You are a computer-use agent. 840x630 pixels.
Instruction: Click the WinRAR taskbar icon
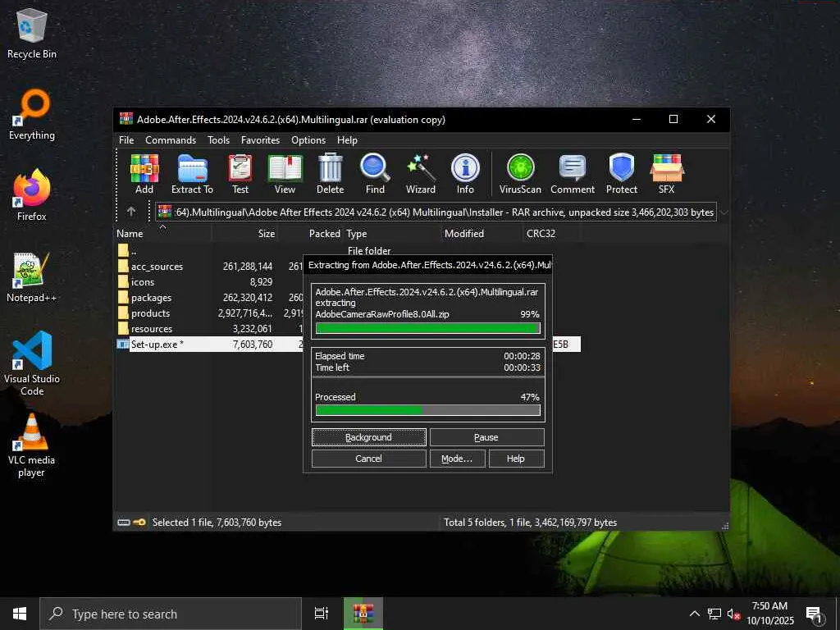363,614
